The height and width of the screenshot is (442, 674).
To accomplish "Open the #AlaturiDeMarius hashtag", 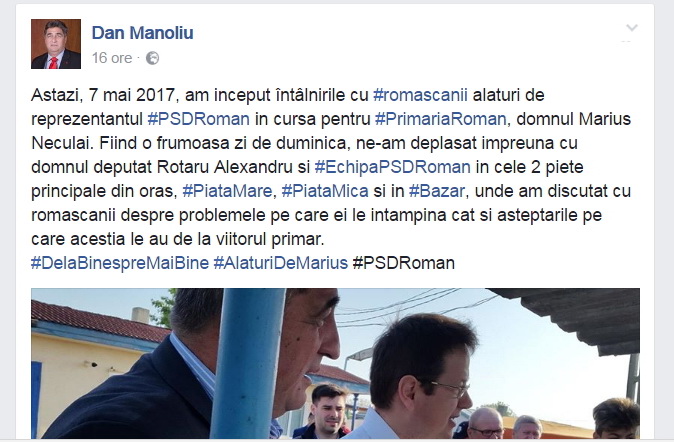I will click(x=281, y=263).
